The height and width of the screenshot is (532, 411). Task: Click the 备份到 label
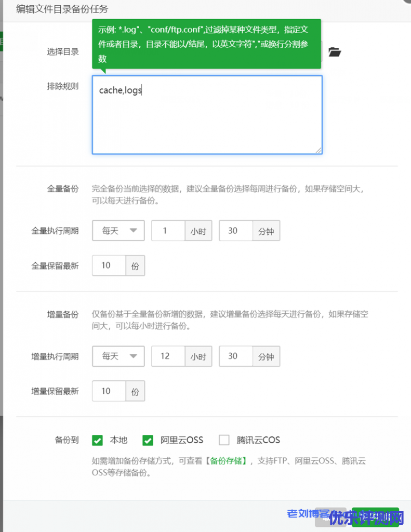[67, 440]
